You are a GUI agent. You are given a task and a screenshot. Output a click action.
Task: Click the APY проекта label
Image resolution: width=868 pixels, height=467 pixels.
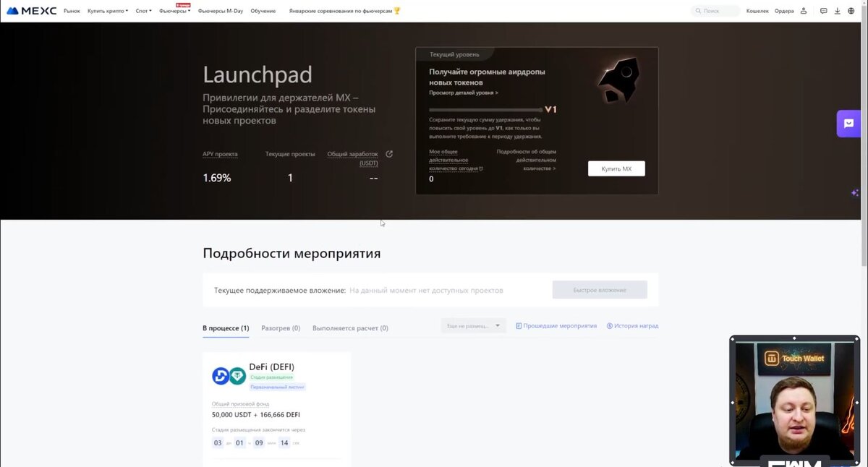(x=220, y=154)
